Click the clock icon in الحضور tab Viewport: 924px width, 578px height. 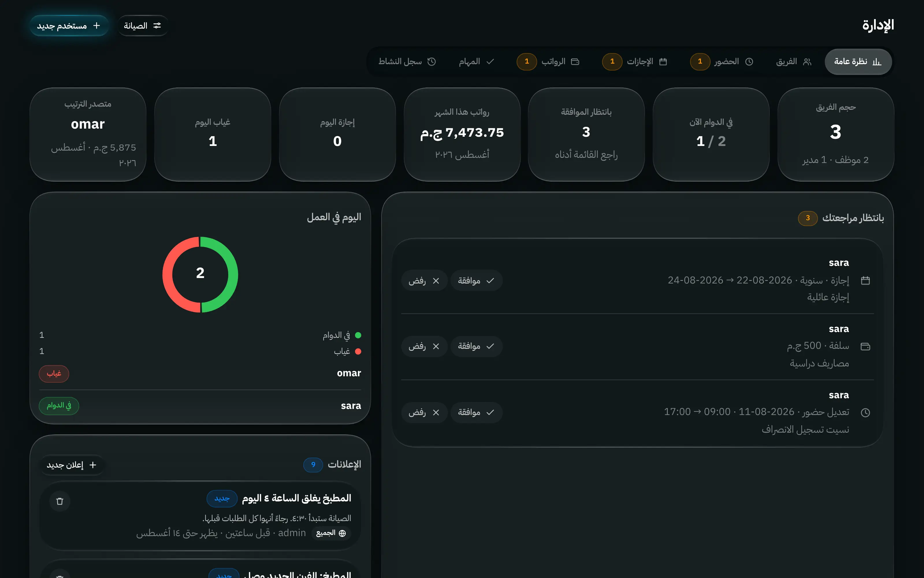749,62
